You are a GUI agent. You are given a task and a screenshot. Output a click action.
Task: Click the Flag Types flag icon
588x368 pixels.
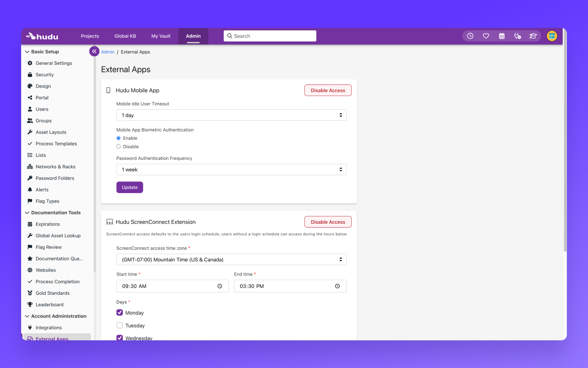tap(30, 201)
